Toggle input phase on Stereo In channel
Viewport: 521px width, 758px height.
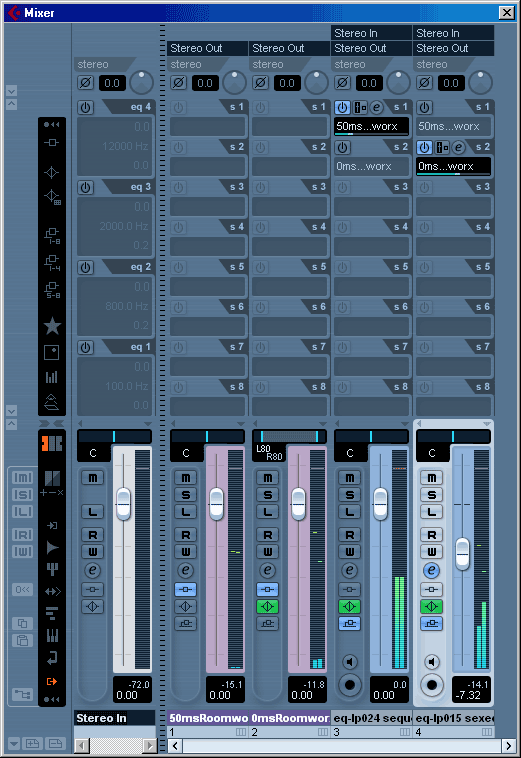86,83
